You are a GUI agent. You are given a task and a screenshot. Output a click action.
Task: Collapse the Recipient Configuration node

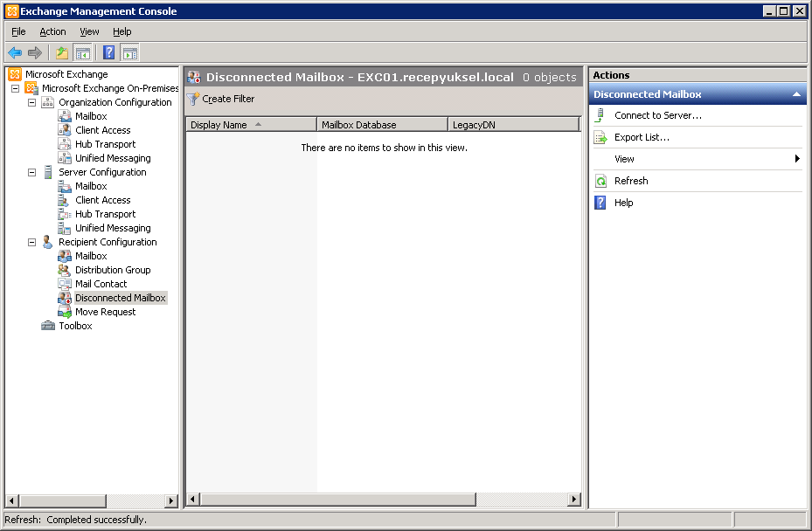[32, 242]
